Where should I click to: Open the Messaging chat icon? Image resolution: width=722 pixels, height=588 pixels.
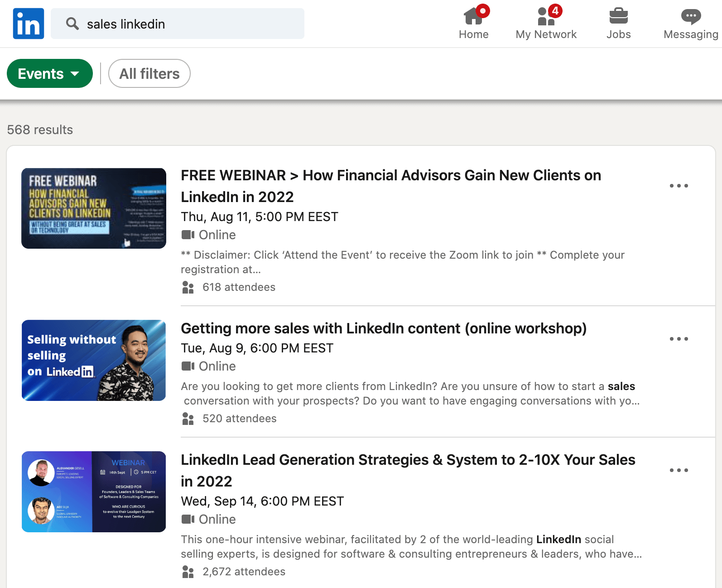pyautogui.click(x=690, y=17)
